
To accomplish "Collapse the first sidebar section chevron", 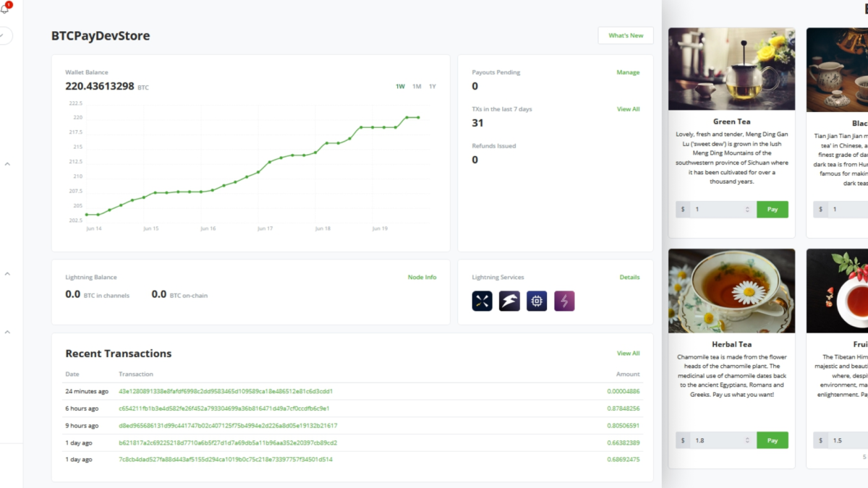I will pos(7,164).
